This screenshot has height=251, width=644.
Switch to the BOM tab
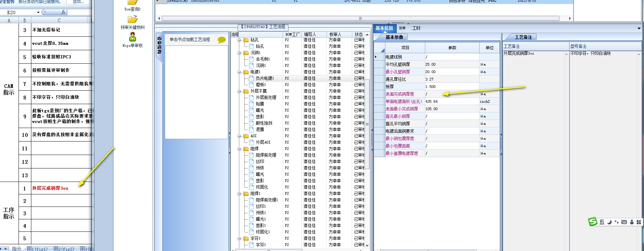402,28
